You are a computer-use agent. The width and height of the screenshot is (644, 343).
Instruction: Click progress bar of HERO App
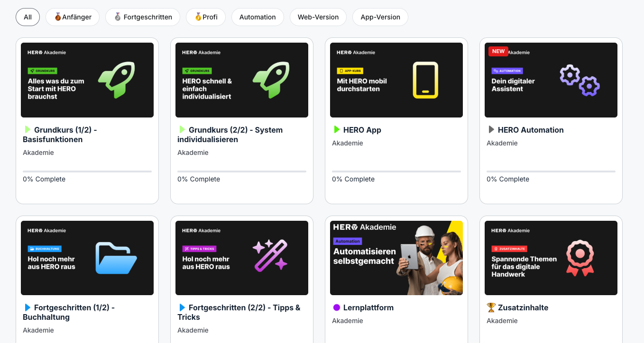[396, 171]
